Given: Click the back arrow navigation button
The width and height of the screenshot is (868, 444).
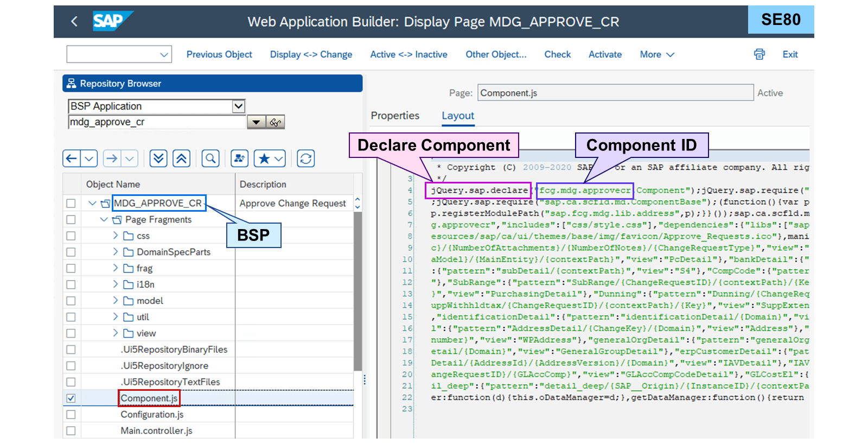Looking at the screenshot, I should pyautogui.click(x=72, y=158).
